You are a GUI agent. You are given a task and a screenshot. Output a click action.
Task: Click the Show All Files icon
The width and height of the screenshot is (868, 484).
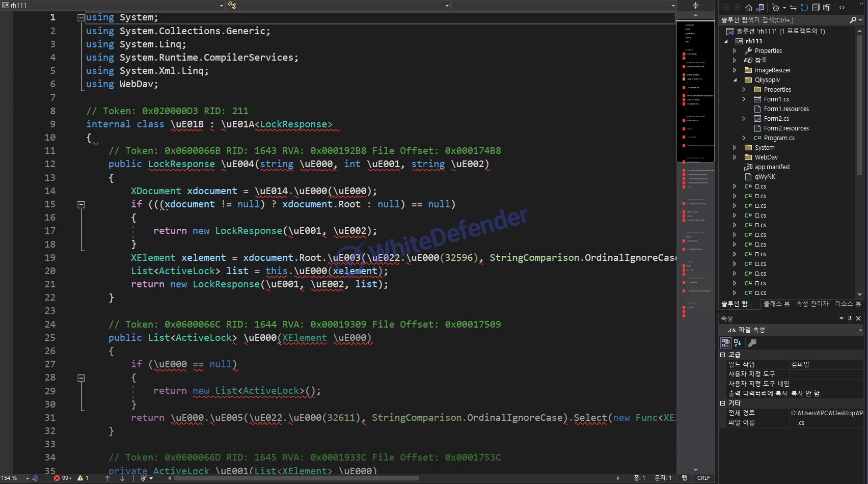(x=827, y=8)
